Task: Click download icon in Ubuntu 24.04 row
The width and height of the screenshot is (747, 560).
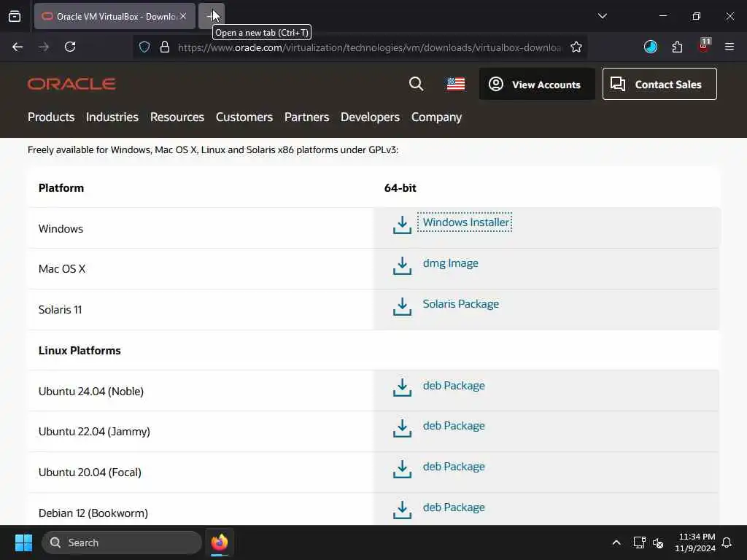Action: coord(402,388)
